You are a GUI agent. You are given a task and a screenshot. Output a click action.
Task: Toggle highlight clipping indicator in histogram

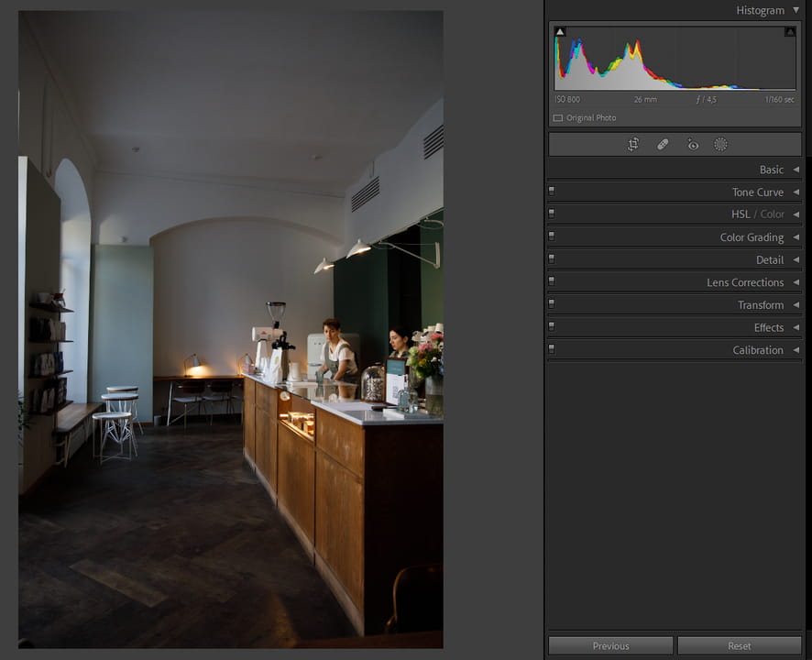pos(790,31)
